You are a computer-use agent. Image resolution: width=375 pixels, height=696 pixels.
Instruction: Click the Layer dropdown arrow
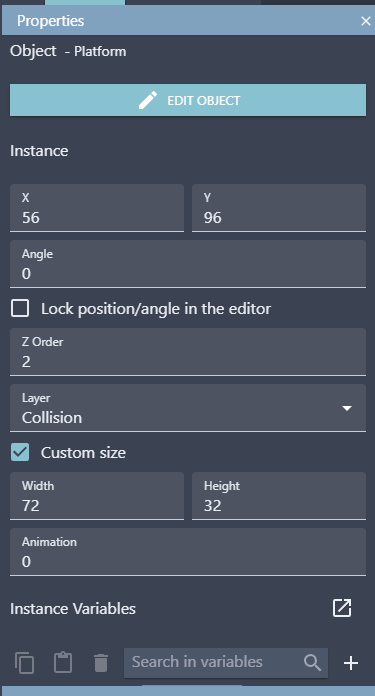[347, 408]
